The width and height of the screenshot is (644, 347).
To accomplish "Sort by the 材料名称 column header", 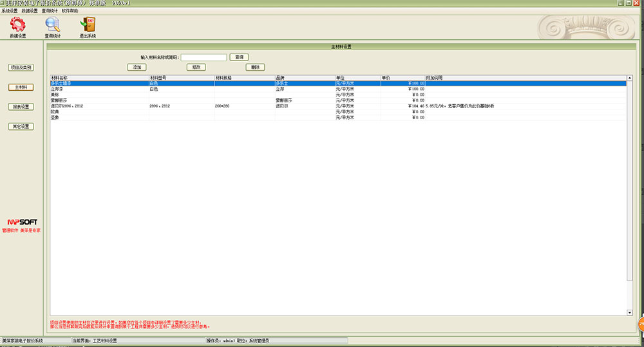I will [99, 78].
